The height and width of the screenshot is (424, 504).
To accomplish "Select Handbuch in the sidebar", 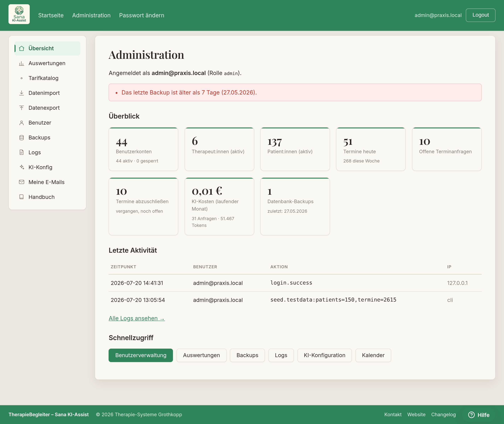I will [x=47, y=197].
